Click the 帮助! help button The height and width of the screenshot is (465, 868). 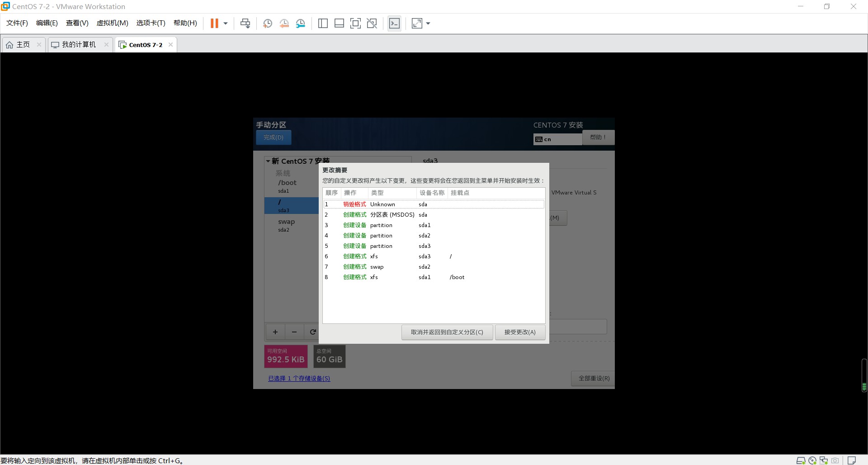tap(598, 138)
